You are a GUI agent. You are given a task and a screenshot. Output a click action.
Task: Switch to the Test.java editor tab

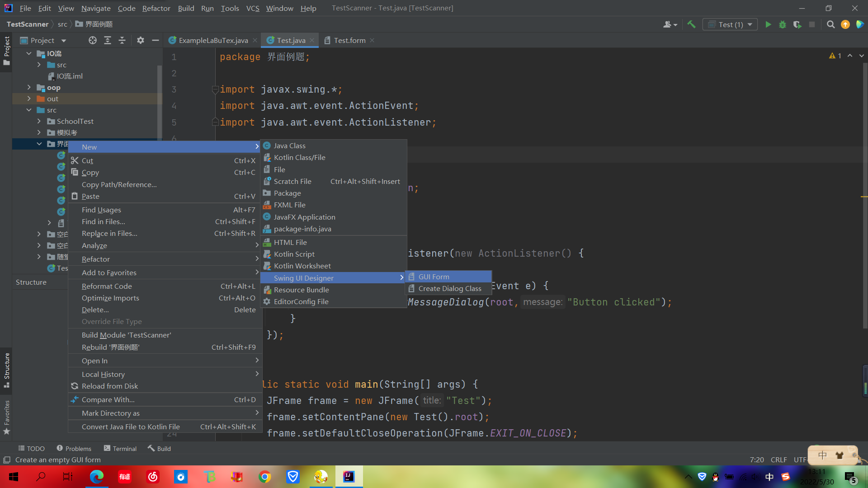[x=291, y=40]
